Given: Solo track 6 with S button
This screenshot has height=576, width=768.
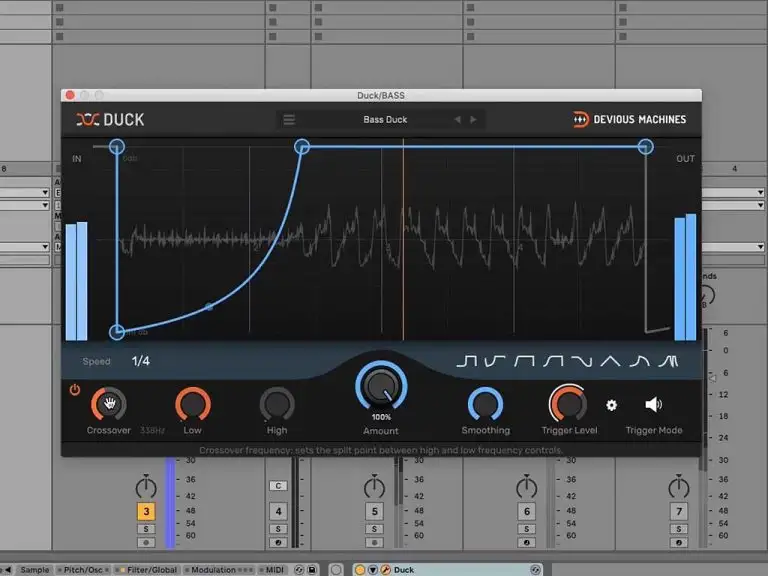Looking at the screenshot, I should 527,529.
